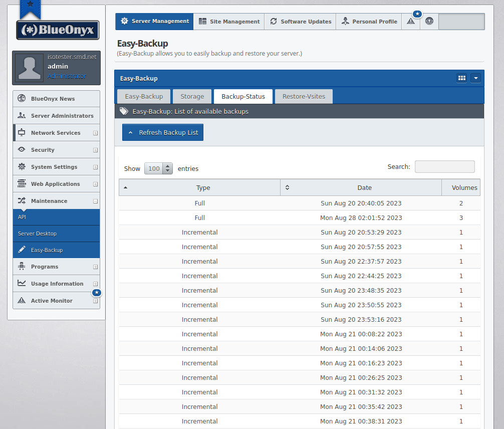Select date Mon Aug 28 02:01:52 2023
Screen dimensions: 504x429
point(361,218)
